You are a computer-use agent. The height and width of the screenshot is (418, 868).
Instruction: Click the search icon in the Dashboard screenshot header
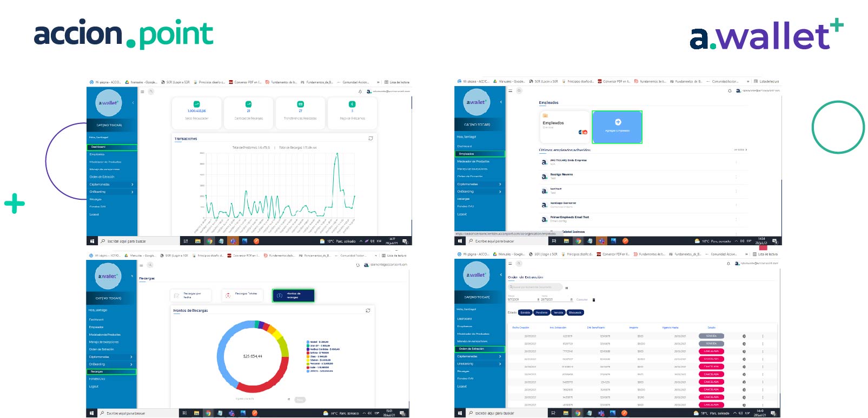[x=151, y=92]
